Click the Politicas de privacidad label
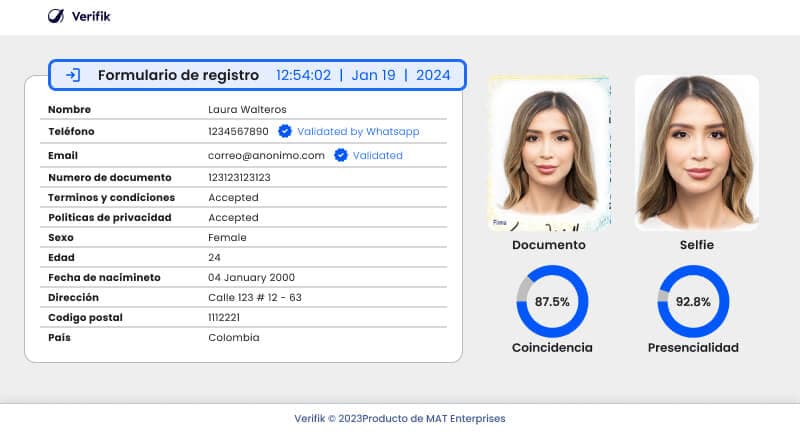 [x=110, y=217]
